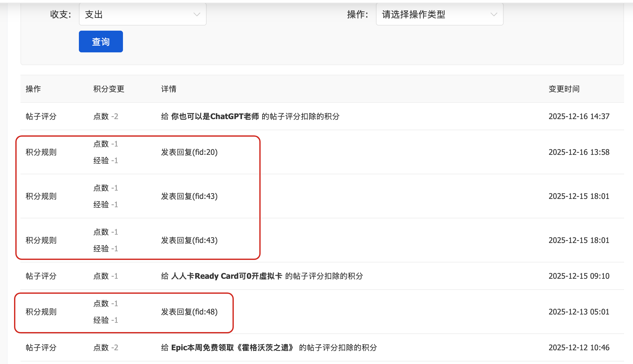This screenshot has width=633, height=364.
Task: Click the timestamp 2025-12-15 09:10
Action: coord(579,276)
